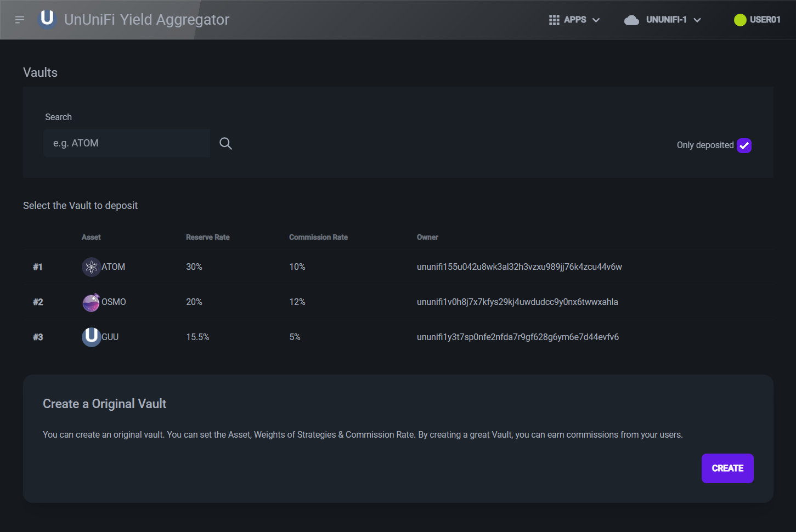This screenshot has height=532, width=796.
Task: Select vault #1 ATOM row
Action: 329,267
